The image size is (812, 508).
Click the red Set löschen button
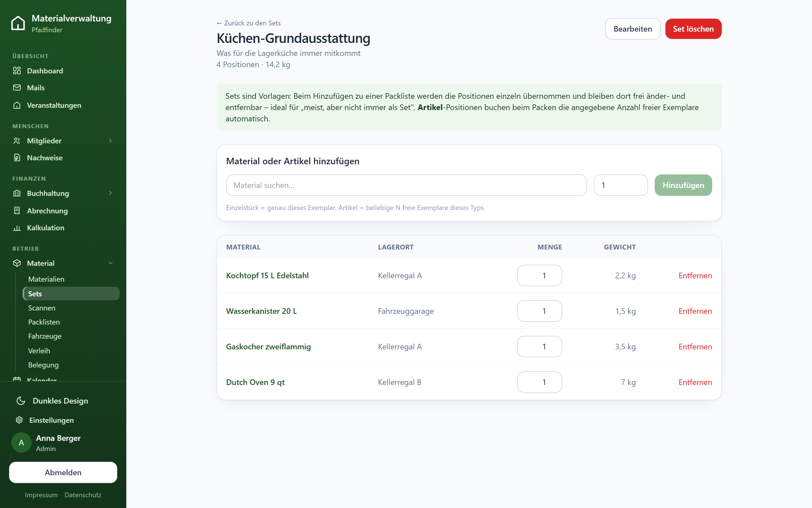tap(693, 29)
